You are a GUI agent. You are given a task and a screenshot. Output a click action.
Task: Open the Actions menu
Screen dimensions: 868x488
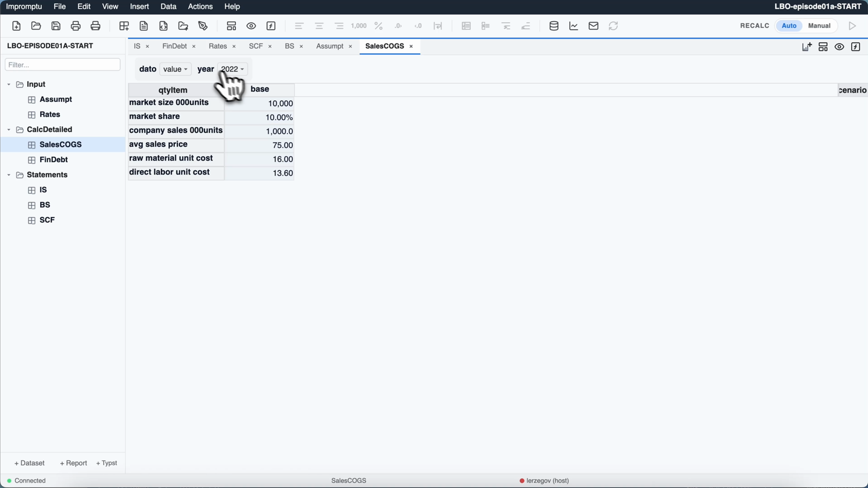(200, 7)
